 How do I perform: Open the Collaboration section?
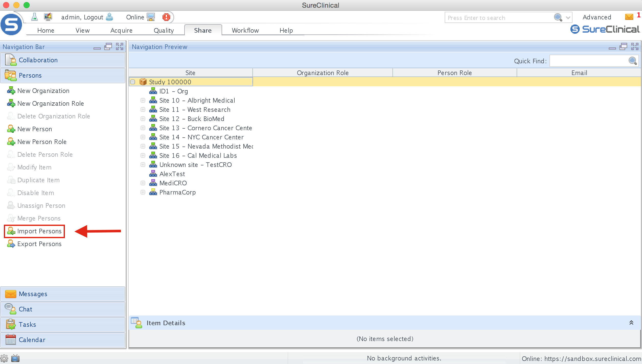(63, 60)
